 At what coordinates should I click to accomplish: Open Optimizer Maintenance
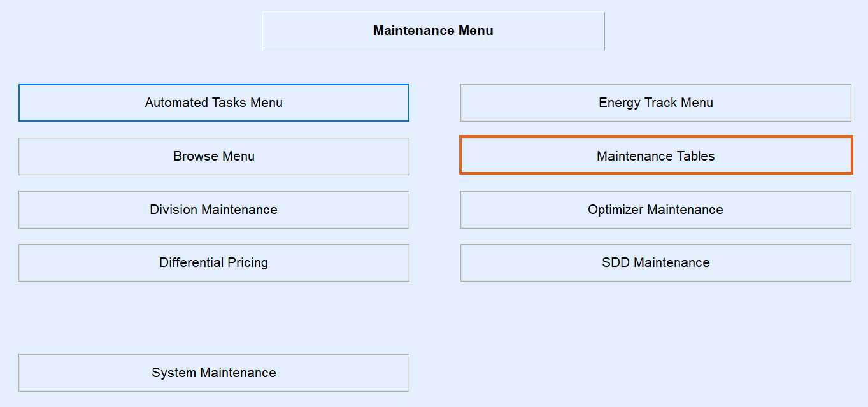[655, 210]
